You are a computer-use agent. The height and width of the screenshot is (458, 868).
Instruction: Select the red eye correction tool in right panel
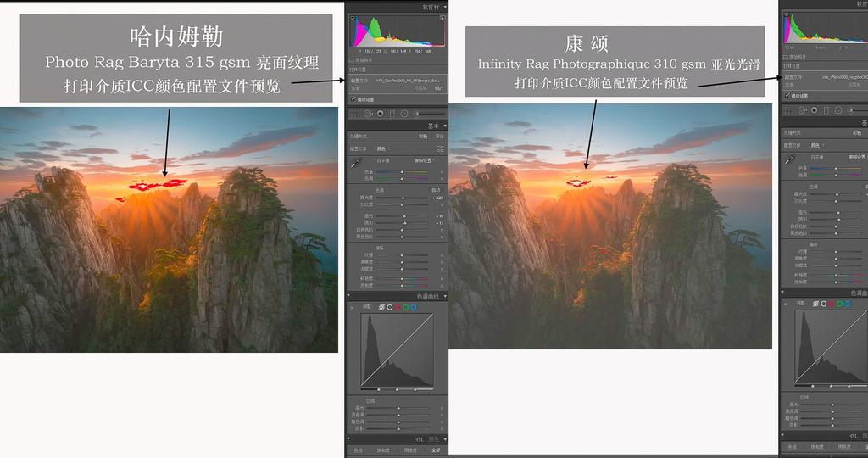tap(815, 110)
